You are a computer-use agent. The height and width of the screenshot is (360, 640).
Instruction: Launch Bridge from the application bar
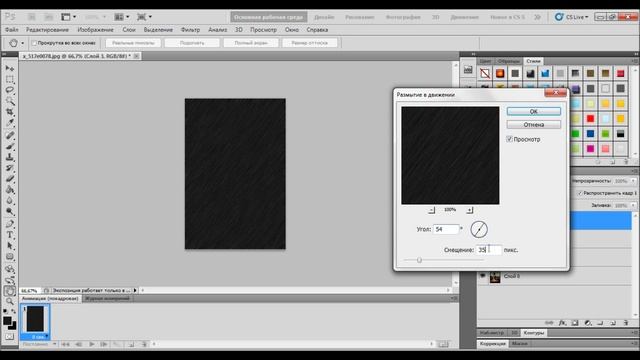31,17
